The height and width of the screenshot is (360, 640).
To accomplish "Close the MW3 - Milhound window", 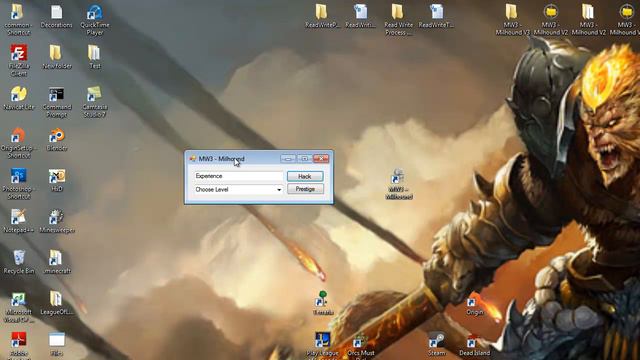I will point(321,158).
